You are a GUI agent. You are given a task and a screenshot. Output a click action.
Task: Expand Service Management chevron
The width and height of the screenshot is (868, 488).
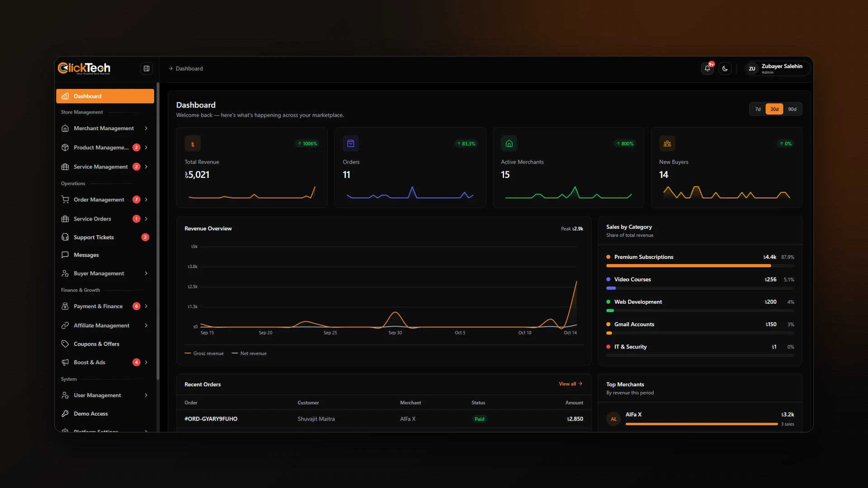(x=146, y=167)
